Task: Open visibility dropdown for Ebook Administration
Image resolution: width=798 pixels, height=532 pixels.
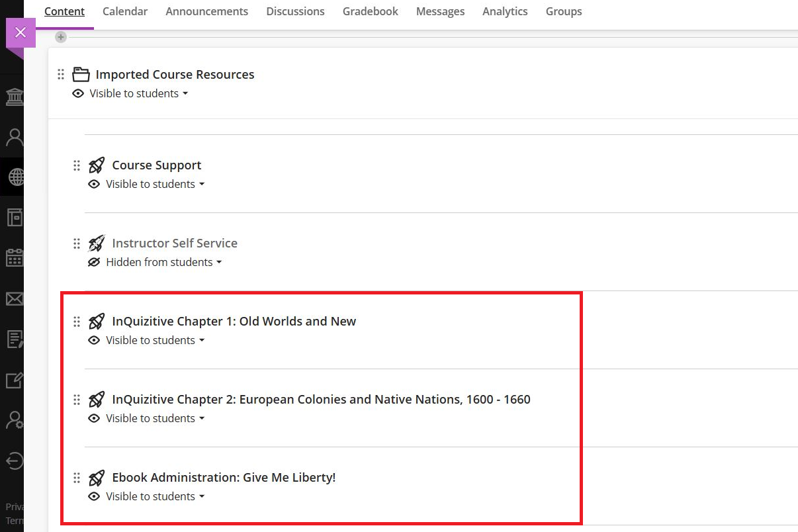Action: click(x=155, y=496)
